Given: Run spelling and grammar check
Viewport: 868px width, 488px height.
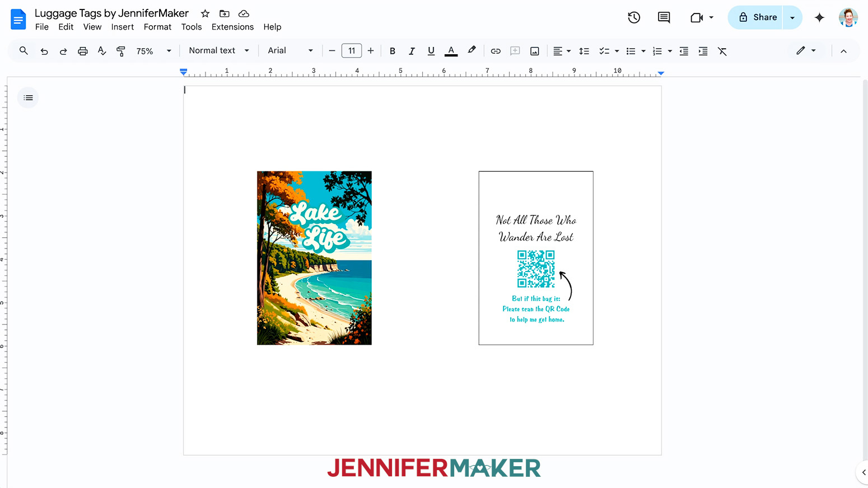Looking at the screenshot, I should coord(102,51).
